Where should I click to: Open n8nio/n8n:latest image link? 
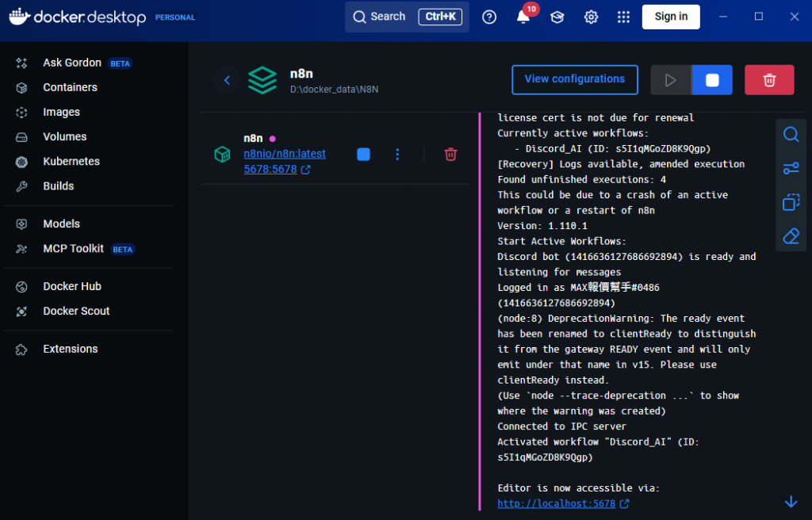click(285, 154)
